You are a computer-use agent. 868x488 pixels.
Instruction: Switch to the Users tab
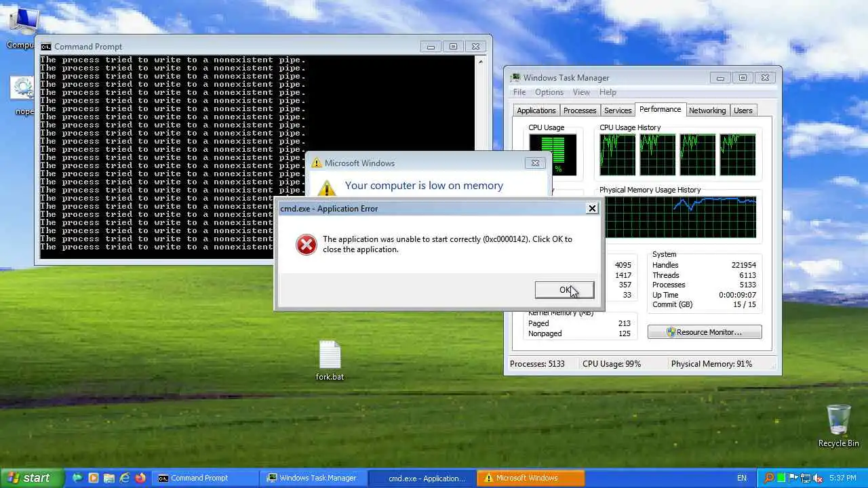tap(743, 110)
